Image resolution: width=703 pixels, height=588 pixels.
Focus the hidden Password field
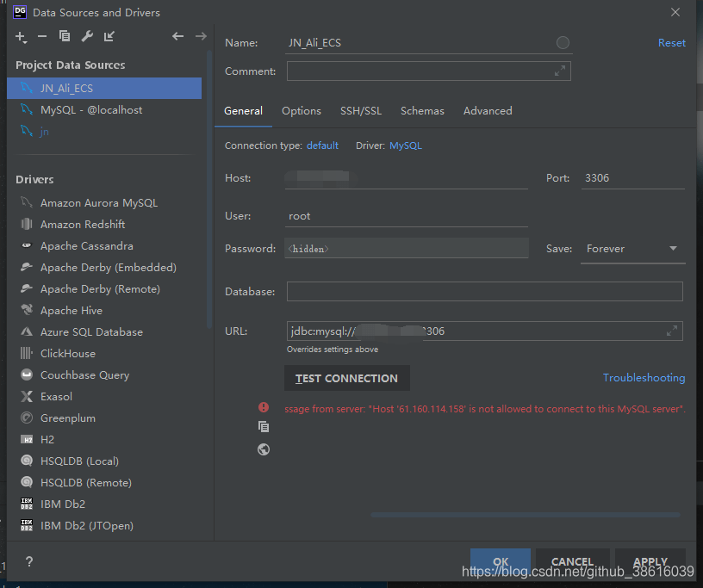click(x=406, y=248)
